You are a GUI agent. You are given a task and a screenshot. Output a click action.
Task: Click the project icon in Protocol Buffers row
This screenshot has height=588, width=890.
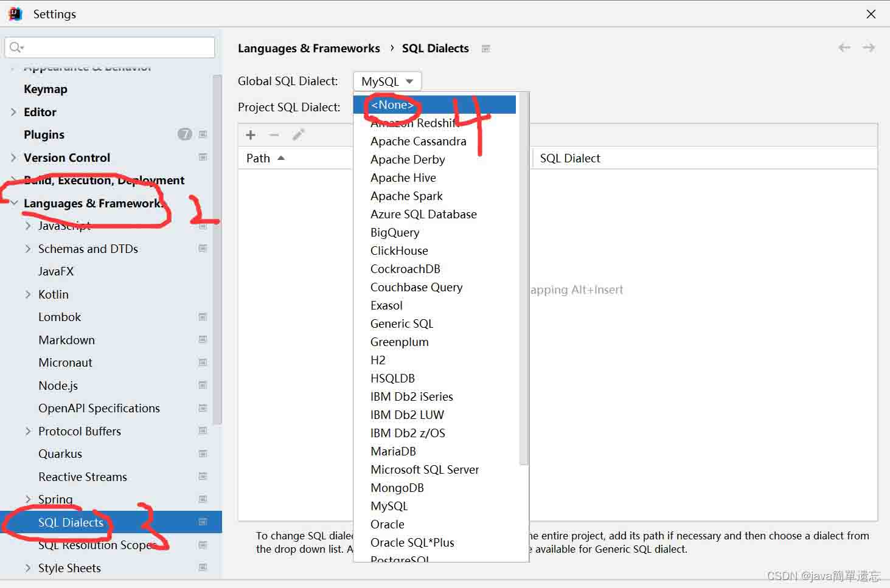pyautogui.click(x=203, y=431)
